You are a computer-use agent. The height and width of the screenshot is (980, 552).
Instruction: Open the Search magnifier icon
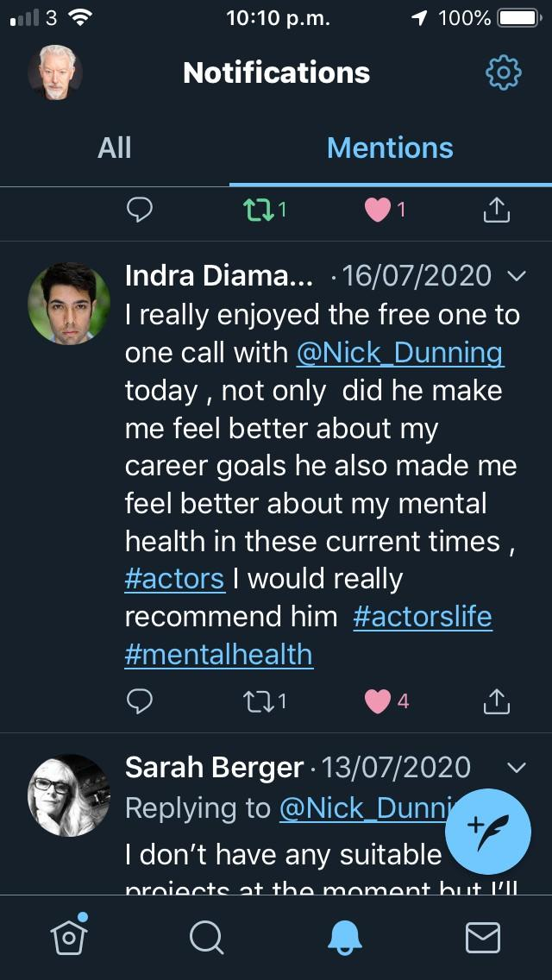(x=207, y=937)
